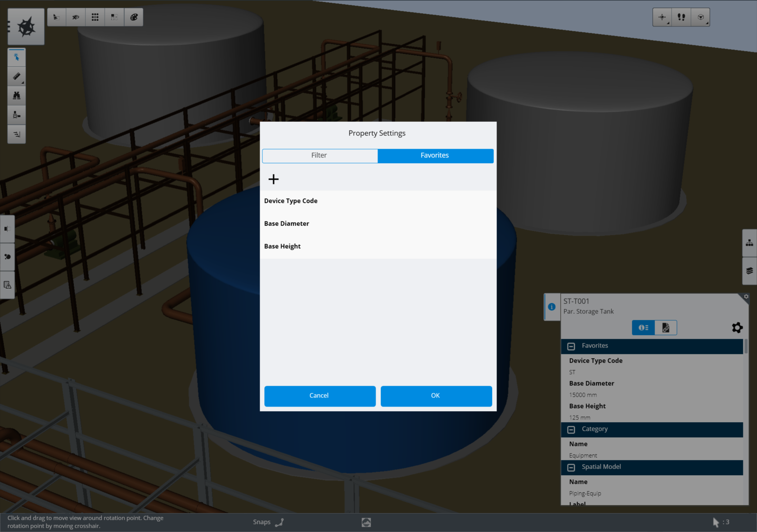Viewport: 757px width, 532px height.
Task: Switch to linked documents view
Action: coord(666,328)
